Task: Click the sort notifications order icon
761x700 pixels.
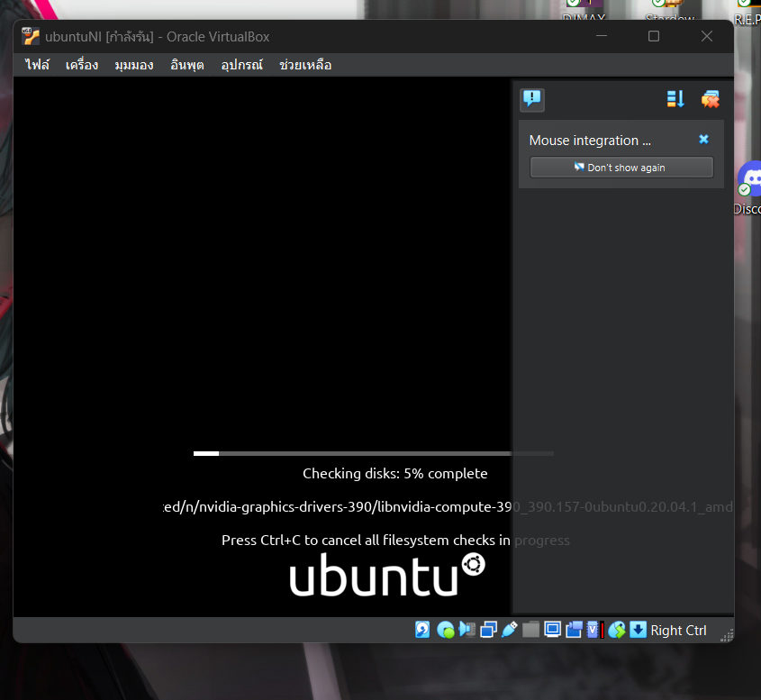Action: pos(675,99)
